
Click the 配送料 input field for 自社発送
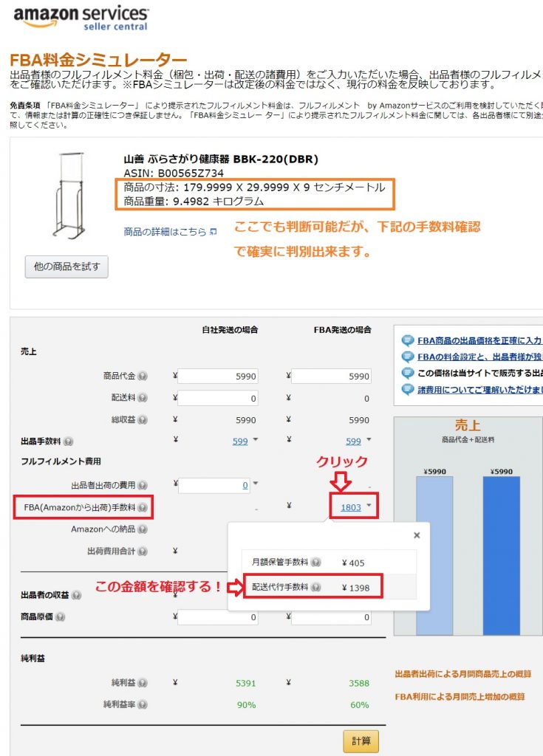click(218, 398)
